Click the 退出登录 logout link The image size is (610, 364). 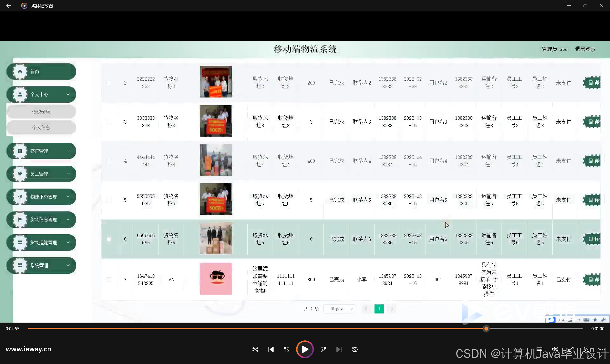[585, 49]
